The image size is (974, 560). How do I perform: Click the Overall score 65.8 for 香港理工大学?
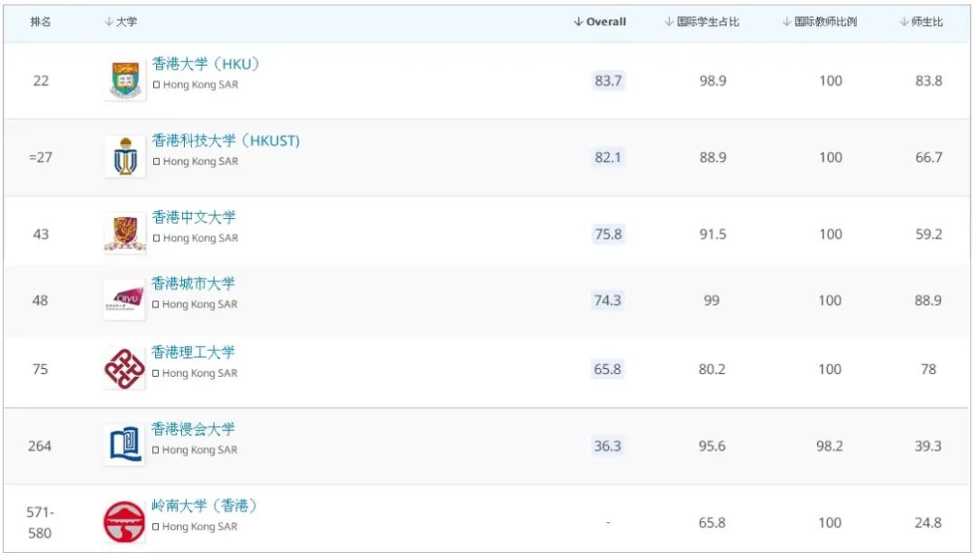(608, 370)
